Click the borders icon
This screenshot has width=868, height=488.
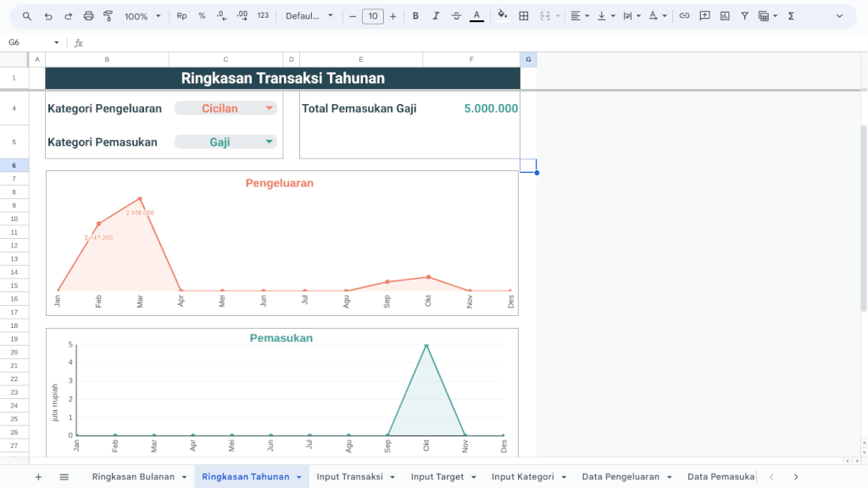tap(524, 16)
